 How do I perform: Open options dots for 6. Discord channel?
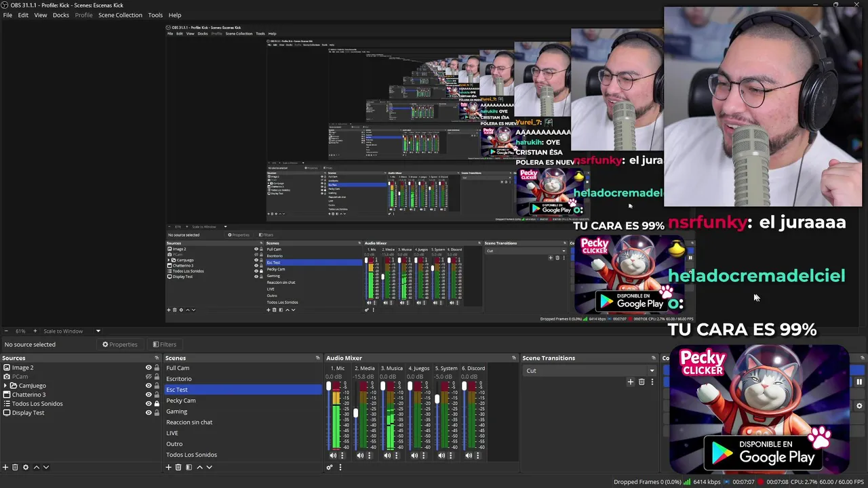tap(477, 455)
